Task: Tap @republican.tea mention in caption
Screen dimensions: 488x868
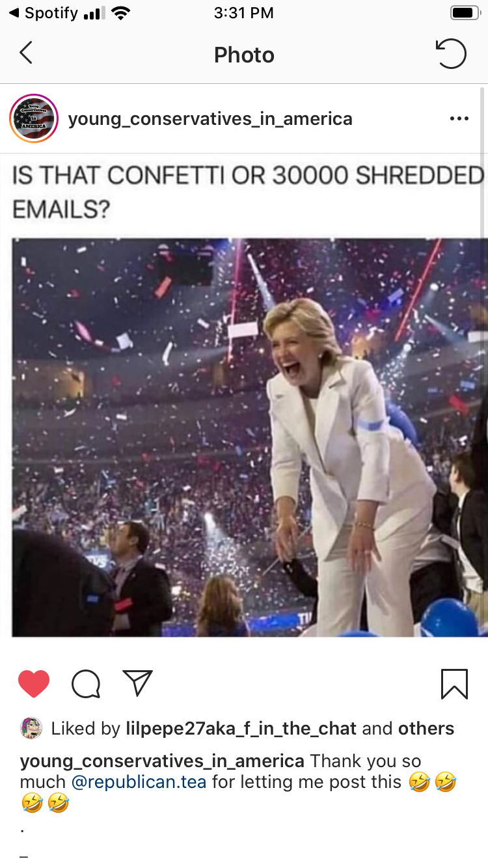Action: click(139, 781)
